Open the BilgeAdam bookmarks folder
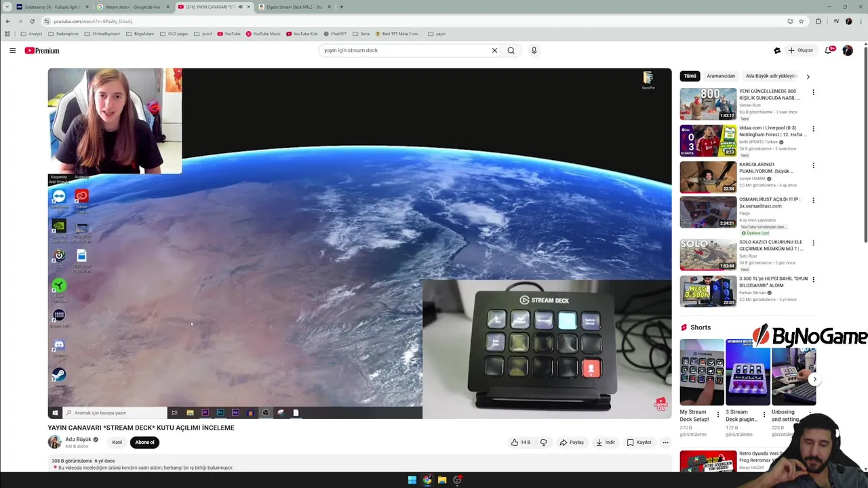 tap(140, 34)
